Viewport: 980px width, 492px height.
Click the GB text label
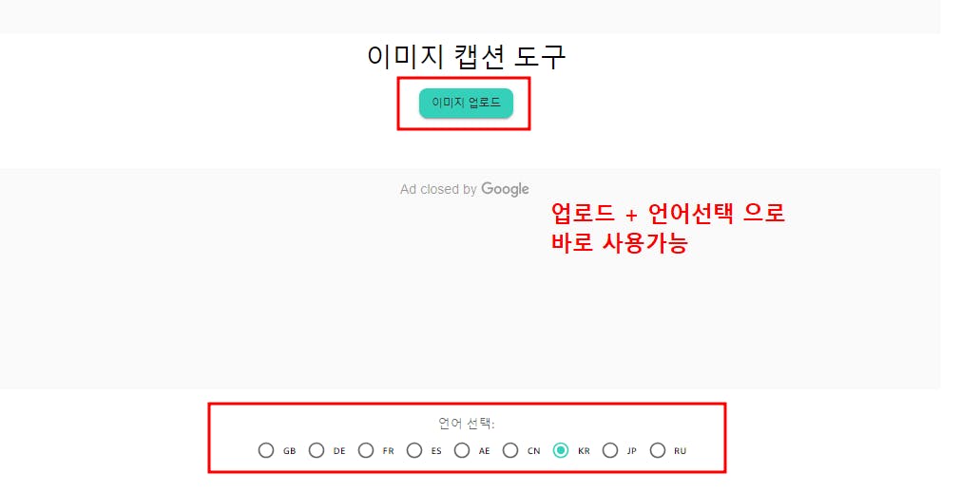coord(290,451)
